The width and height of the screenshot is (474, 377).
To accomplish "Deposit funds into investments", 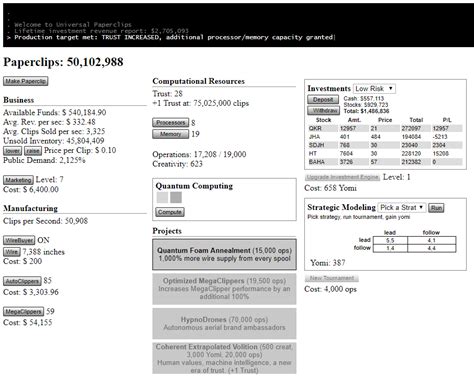I will [323, 99].
